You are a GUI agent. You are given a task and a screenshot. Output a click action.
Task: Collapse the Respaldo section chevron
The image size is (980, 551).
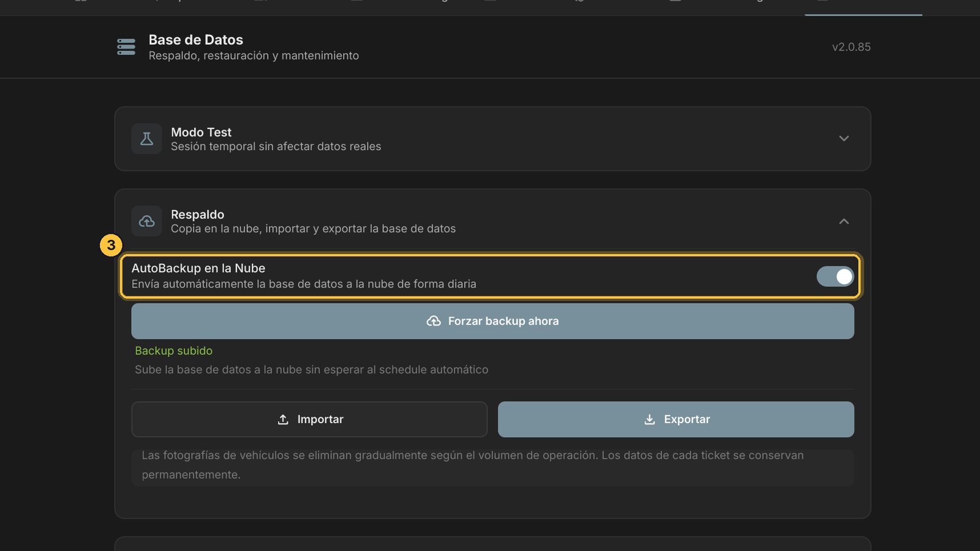[x=844, y=221]
